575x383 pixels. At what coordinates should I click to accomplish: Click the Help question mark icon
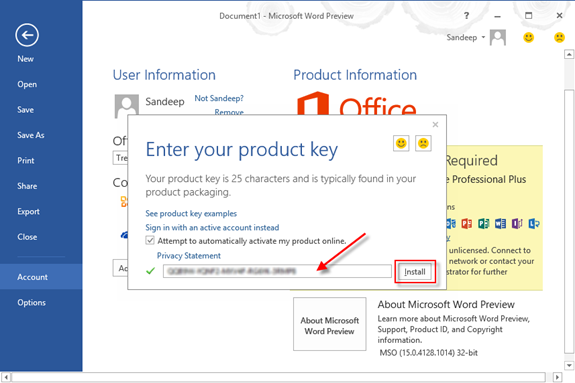[466, 16]
